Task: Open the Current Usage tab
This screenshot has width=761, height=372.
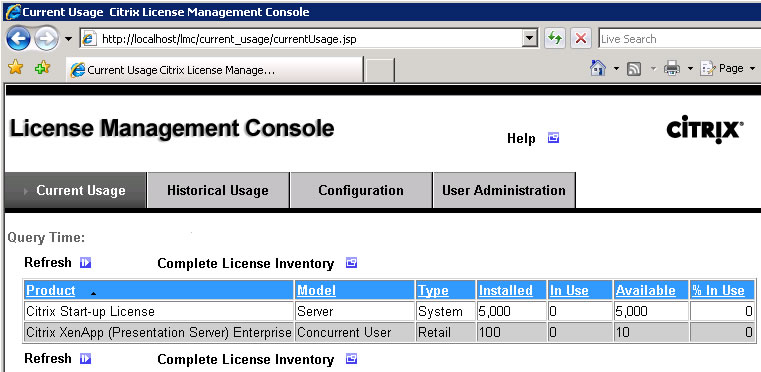Action: 75,190
